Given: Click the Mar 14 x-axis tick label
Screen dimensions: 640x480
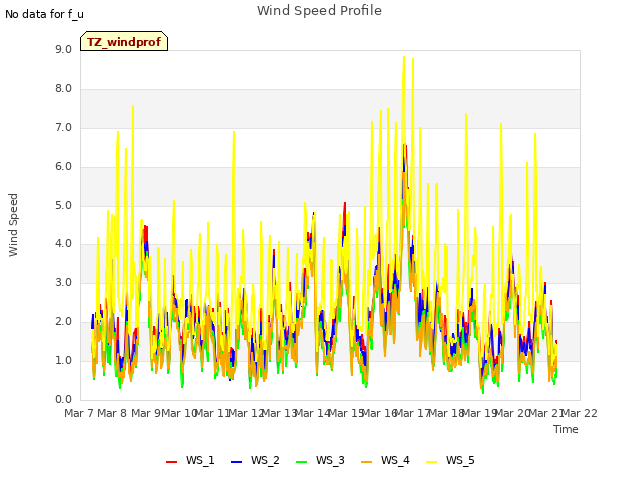Looking at the screenshot, I should pos(312,413).
